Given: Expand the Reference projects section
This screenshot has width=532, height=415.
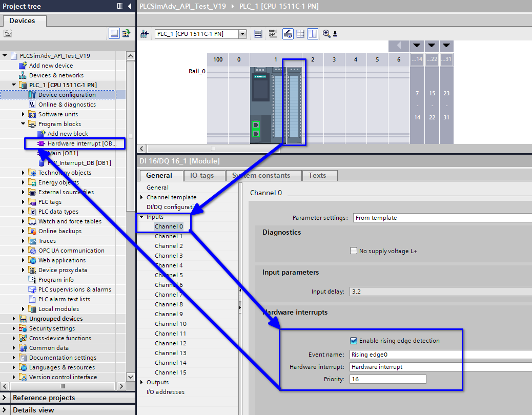Looking at the screenshot, I should [5, 398].
